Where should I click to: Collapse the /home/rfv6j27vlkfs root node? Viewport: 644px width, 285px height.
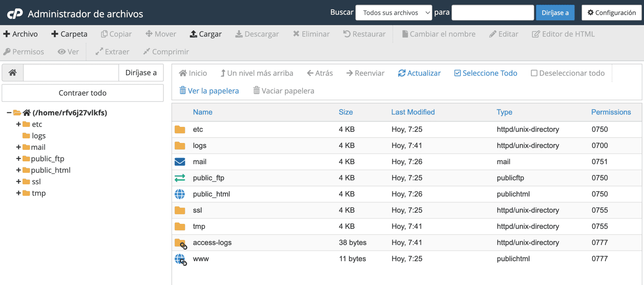point(9,113)
